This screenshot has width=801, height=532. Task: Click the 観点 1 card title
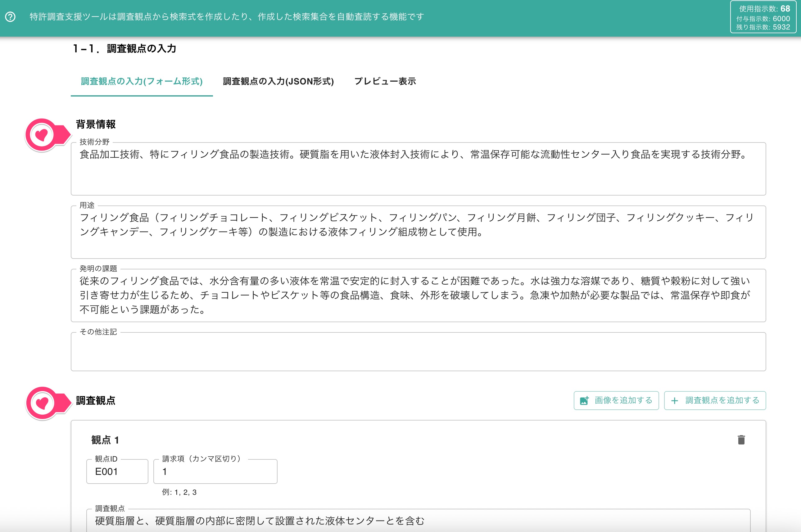(105, 440)
